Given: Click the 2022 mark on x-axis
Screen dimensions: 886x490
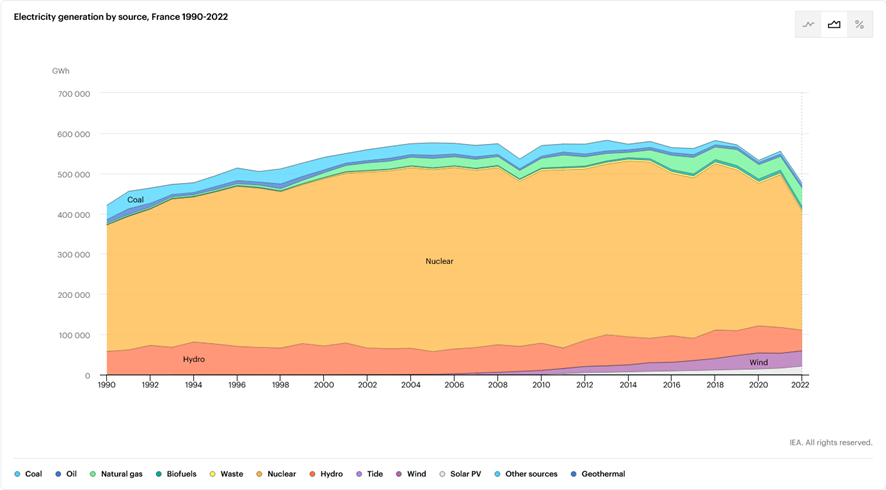Looking at the screenshot, I should pos(801,385).
